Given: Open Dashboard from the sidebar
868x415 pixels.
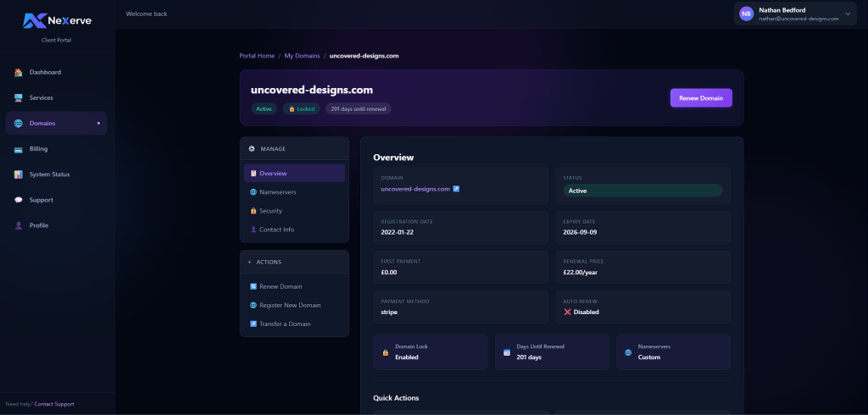Looking at the screenshot, I should (x=44, y=72).
